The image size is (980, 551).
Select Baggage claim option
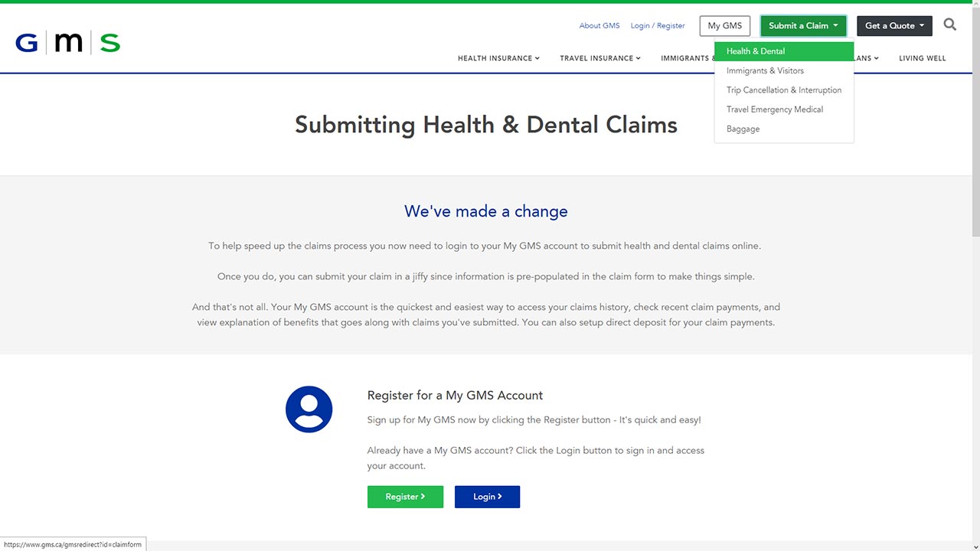click(784, 129)
